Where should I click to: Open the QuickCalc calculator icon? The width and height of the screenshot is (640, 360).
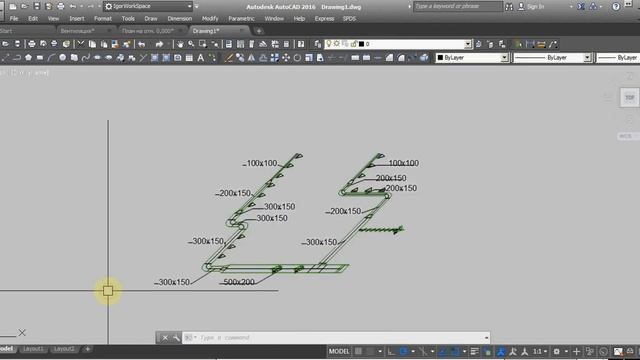[x=287, y=44]
